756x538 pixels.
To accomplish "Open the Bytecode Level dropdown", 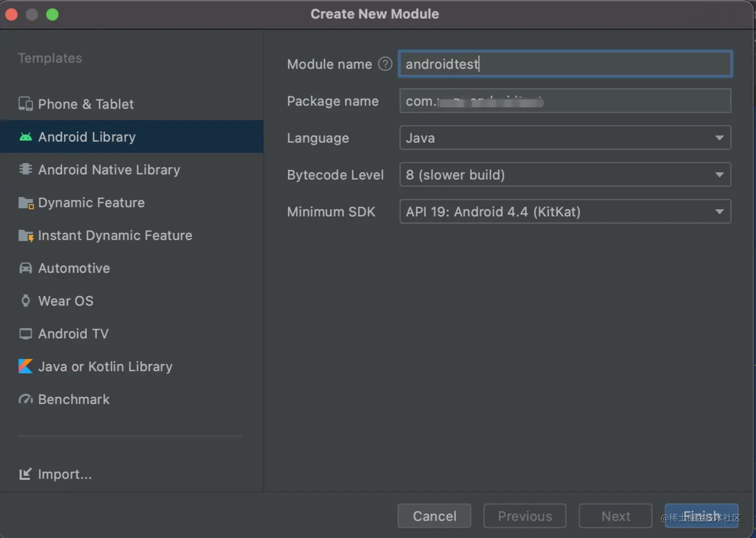I will coord(719,175).
